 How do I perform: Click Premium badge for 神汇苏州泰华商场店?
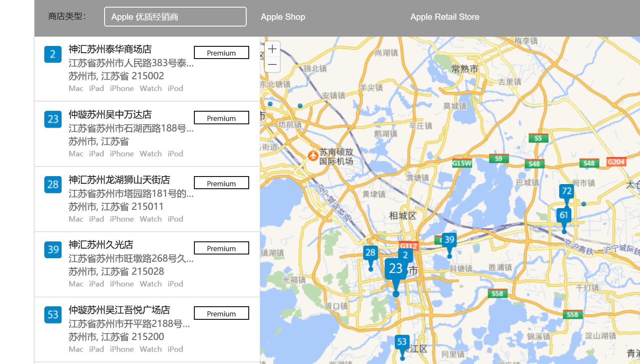(x=221, y=53)
